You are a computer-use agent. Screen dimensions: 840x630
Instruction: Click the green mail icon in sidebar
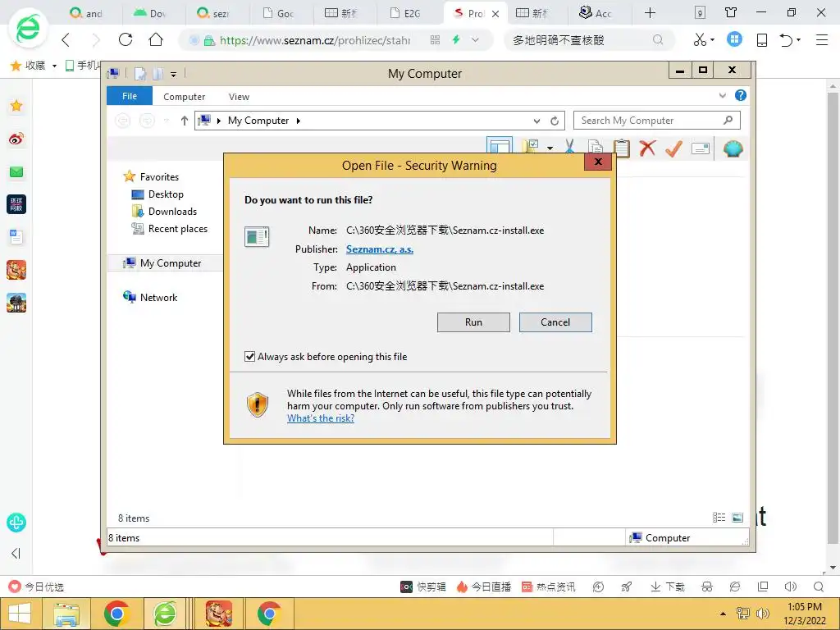tap(16, 172)
